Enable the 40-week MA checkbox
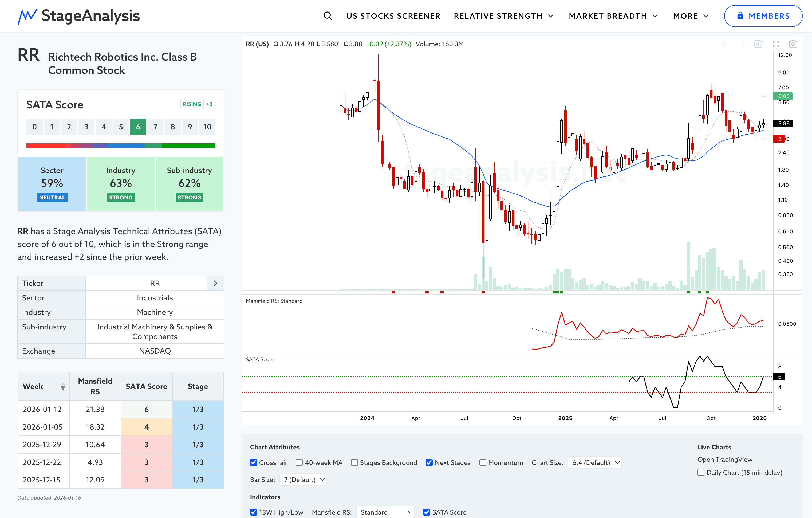The image size is (812, 518). (x=299, y=462)
